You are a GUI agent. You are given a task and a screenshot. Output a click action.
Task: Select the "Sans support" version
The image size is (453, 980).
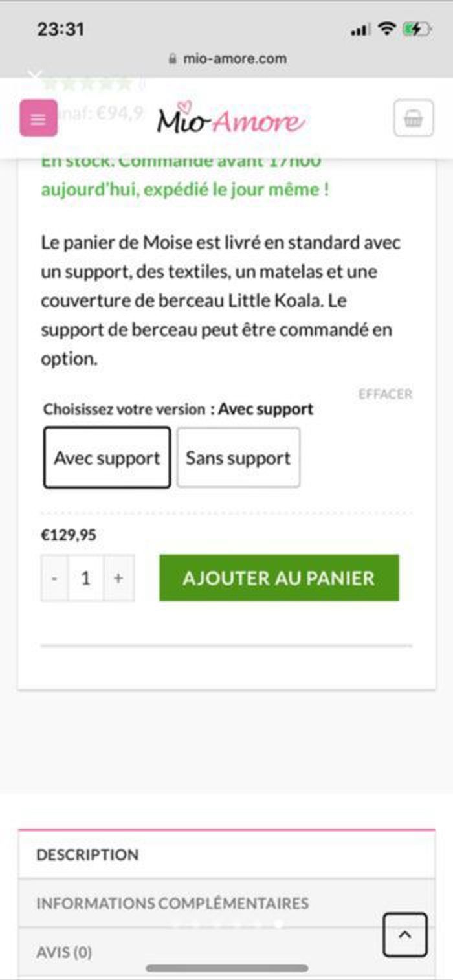[238, 458]
